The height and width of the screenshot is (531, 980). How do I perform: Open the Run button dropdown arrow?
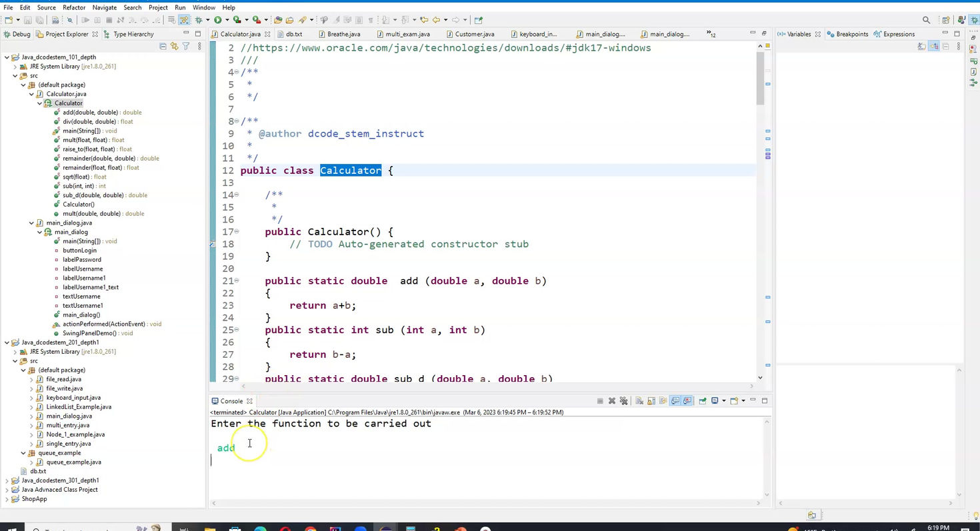point(227,20)
